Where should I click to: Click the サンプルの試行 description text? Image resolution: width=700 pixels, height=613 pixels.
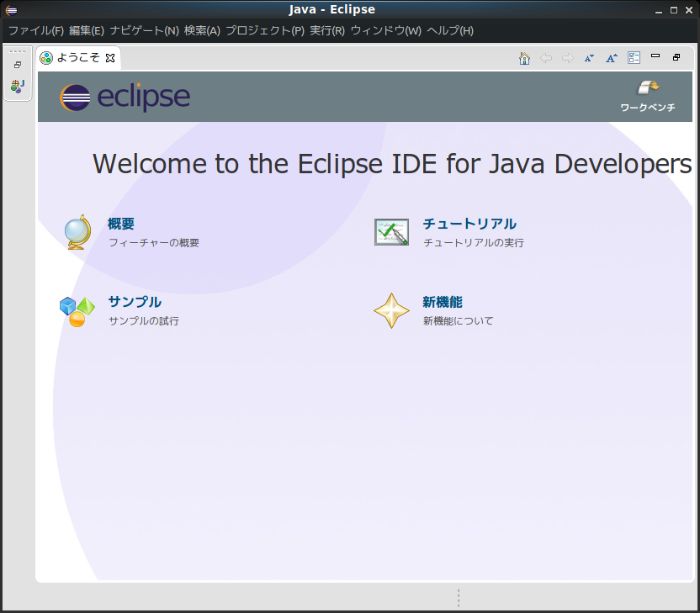(144, 320)
